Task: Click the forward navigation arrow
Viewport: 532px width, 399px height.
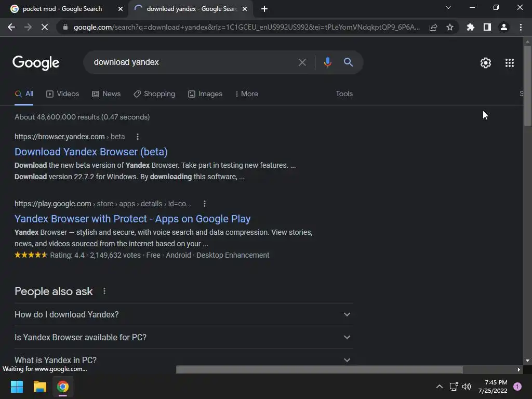Action: click(x=28, y=27)
